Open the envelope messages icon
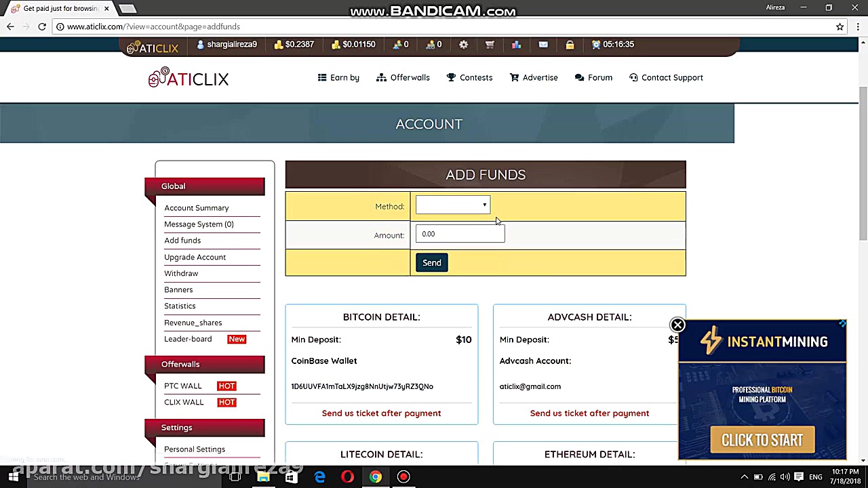 coord(543,45)
